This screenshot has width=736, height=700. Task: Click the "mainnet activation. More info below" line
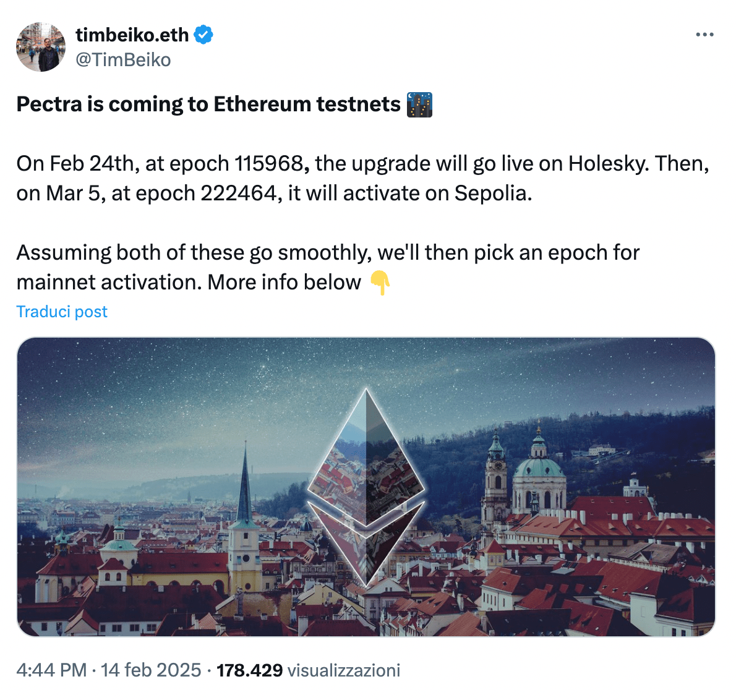[189, 283]
